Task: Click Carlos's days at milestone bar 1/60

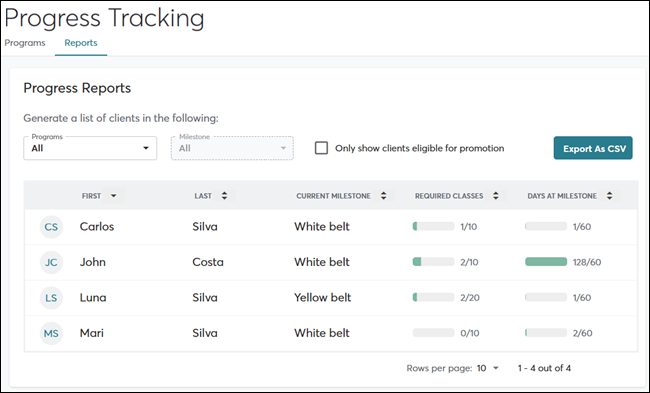Action: [x=546, y=226]
